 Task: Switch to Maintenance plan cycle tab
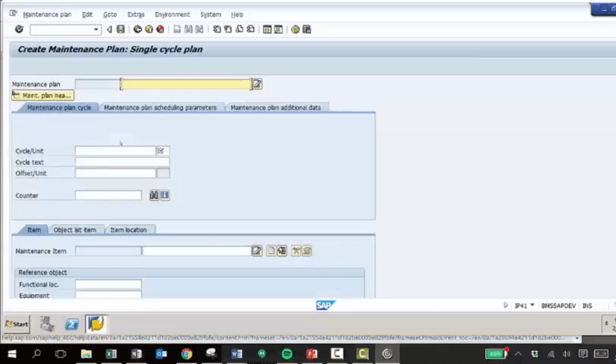pos(59,108)
